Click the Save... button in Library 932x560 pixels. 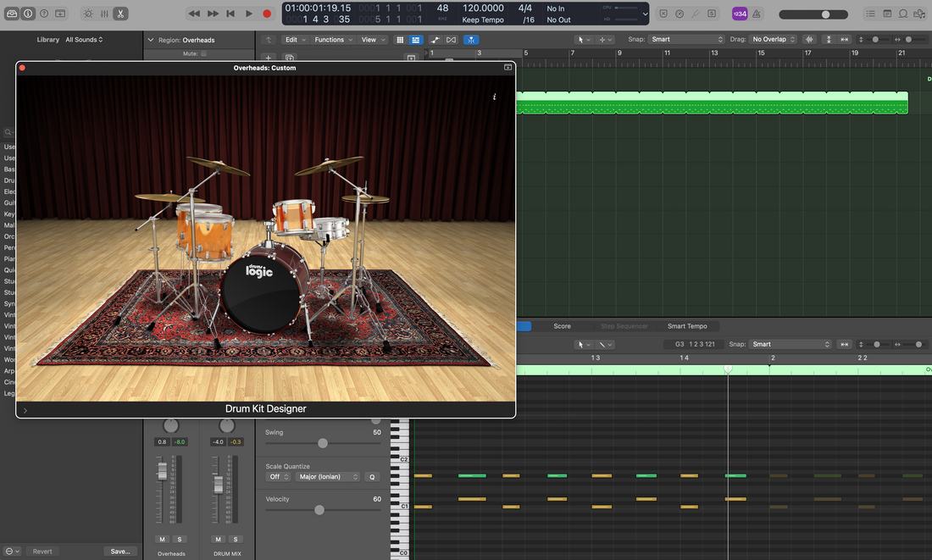tap(120, 552)
